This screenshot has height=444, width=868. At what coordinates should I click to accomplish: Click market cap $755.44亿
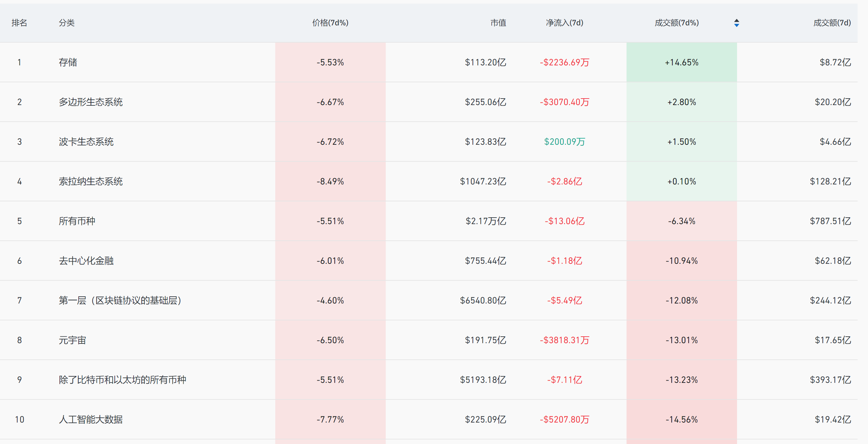(486, 261)
